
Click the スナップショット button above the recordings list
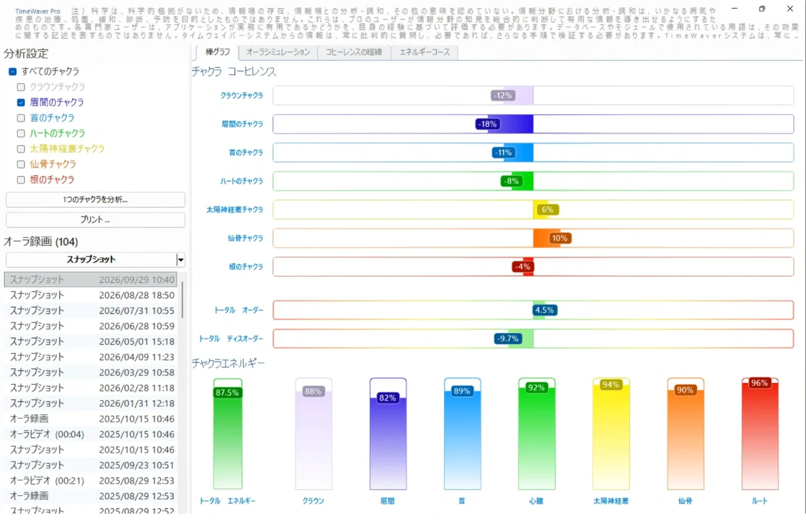tap(91, 260)
